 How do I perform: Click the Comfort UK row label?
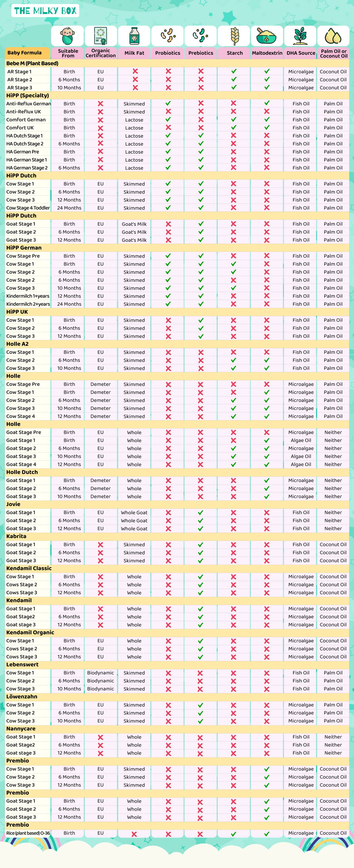pos(20,128)
